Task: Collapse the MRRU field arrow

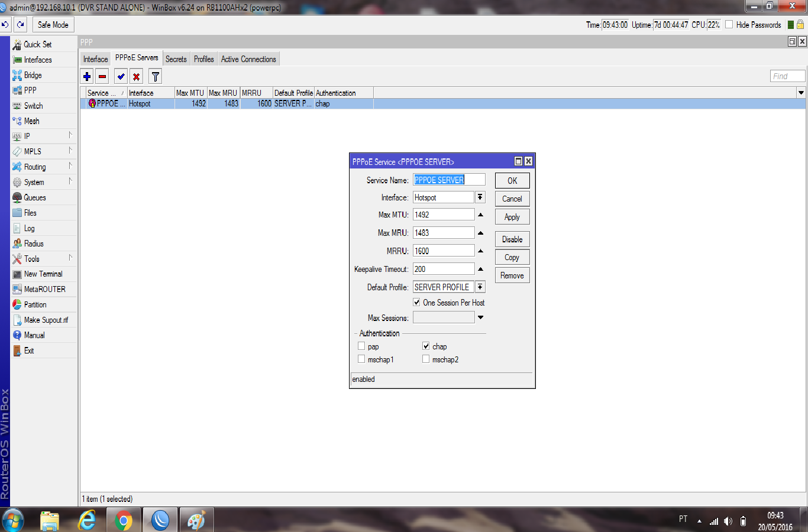Action: [x=480, y=251]
